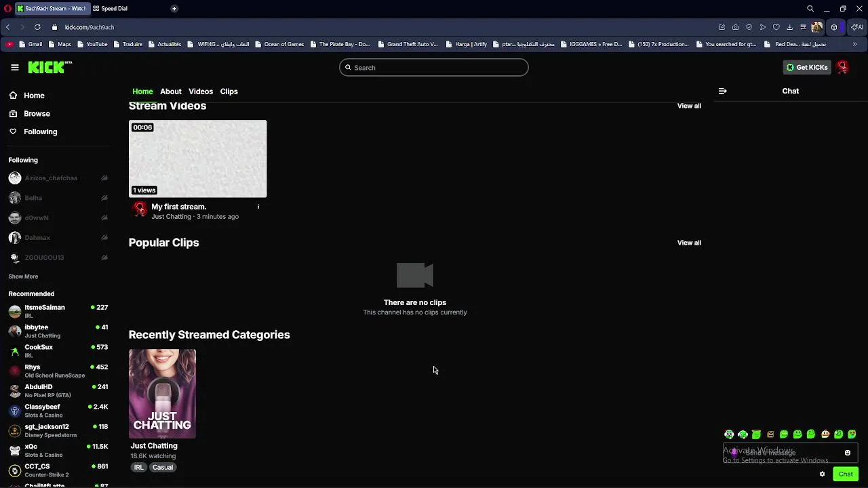This screenshot has height=488, width=868.
Task: Click the KICK logo
Action: click(50, 66)
